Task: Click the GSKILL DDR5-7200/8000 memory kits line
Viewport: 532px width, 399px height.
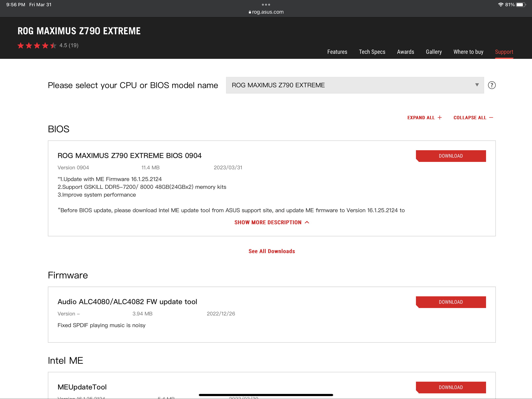Action: tap(142, 187)
